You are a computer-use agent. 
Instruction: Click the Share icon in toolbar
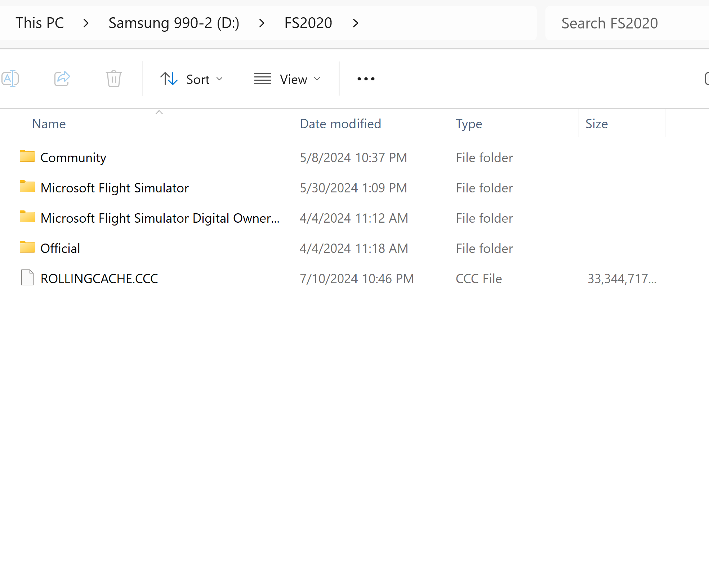click(62, 79)
